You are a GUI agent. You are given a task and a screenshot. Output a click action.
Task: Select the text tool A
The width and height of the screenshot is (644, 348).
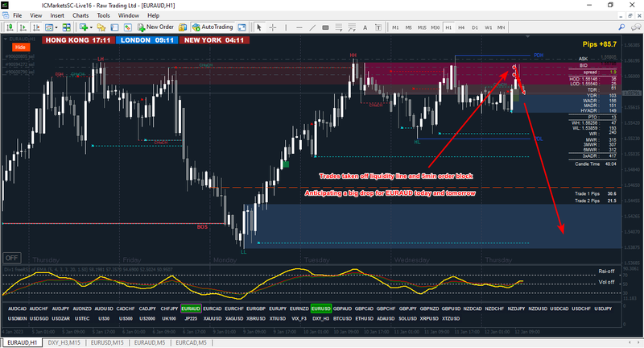coord(365,27)
